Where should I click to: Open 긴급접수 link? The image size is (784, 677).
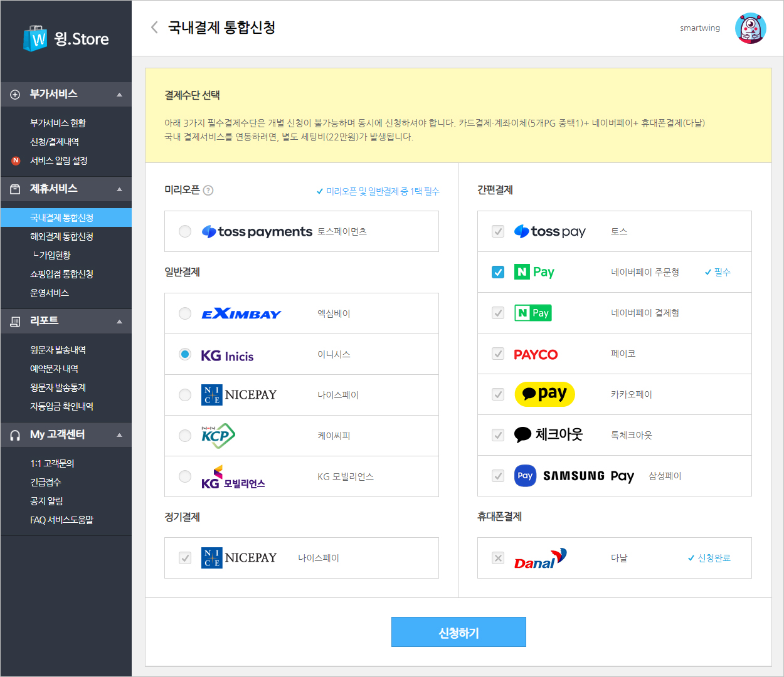(x=45, y=482)
